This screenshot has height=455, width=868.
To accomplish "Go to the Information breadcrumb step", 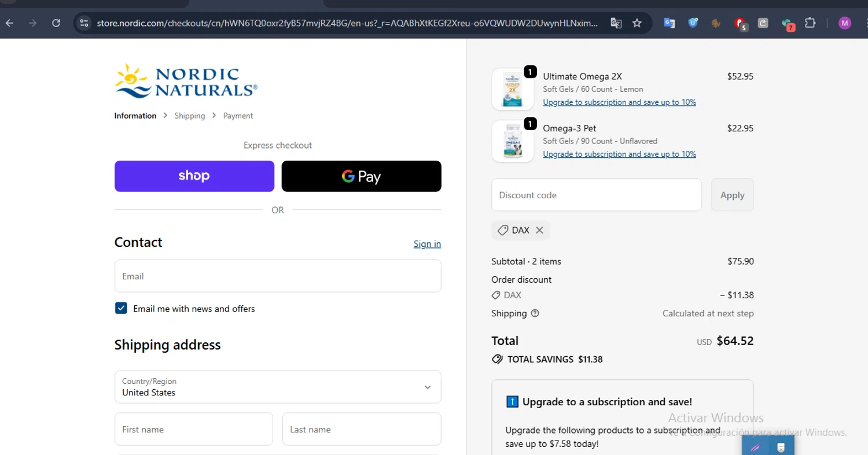I will [x=135, y=116].
